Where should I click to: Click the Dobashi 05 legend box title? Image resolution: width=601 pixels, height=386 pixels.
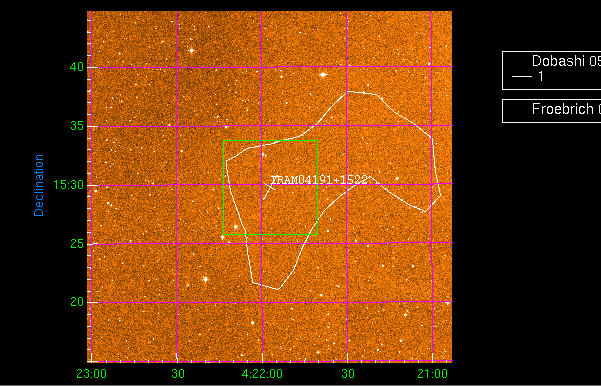pyautogui.click(x=566, y=61)
